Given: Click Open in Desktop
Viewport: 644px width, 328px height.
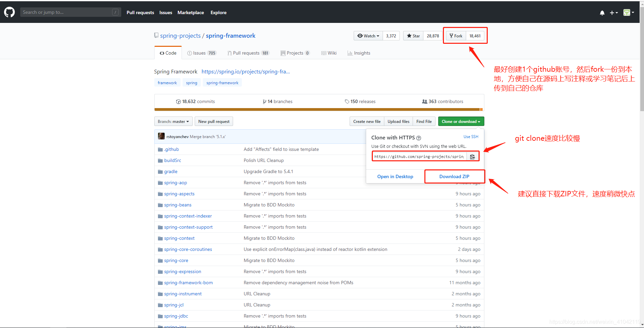Looking at the screenshot, I should (x=395, y=176).
